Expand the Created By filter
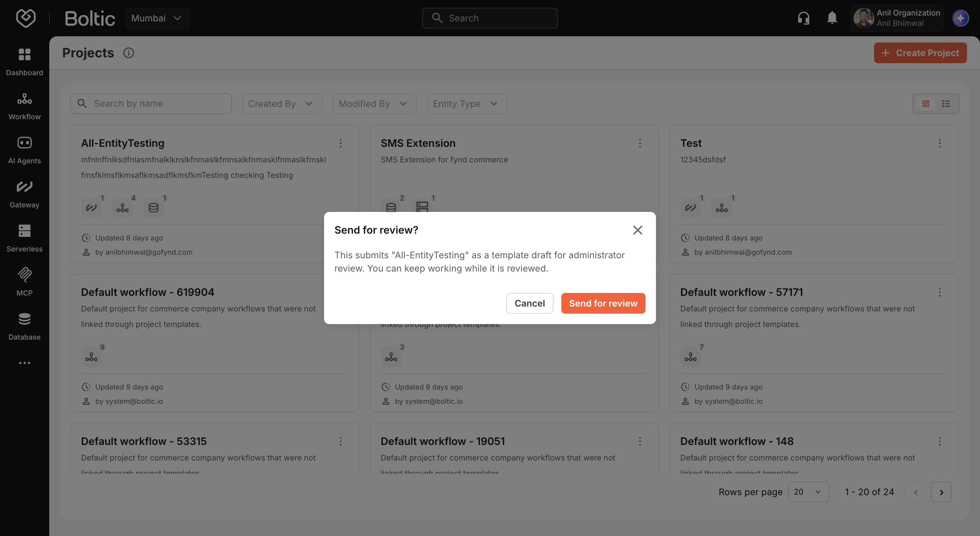Image resolution: width=980 pixels, height=536 pixels. [x=282, y=103]
